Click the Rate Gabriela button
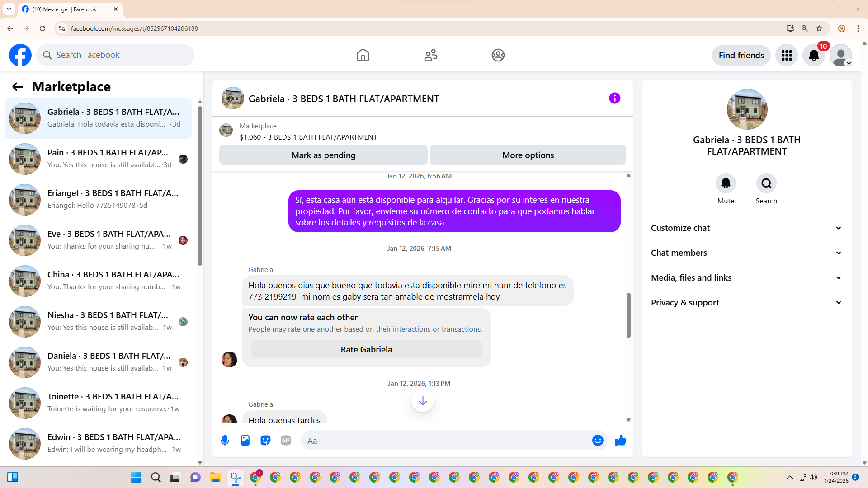 pos(366,349)
